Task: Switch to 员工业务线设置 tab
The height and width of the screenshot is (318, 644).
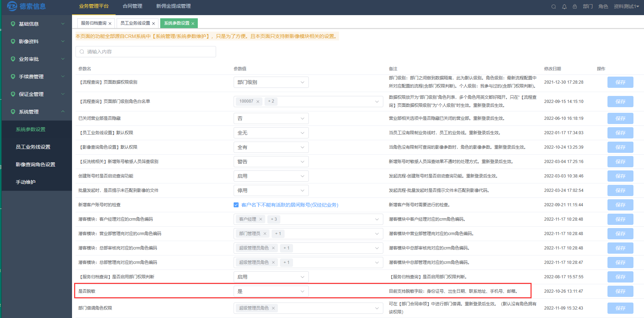Action: coord(135,23)
